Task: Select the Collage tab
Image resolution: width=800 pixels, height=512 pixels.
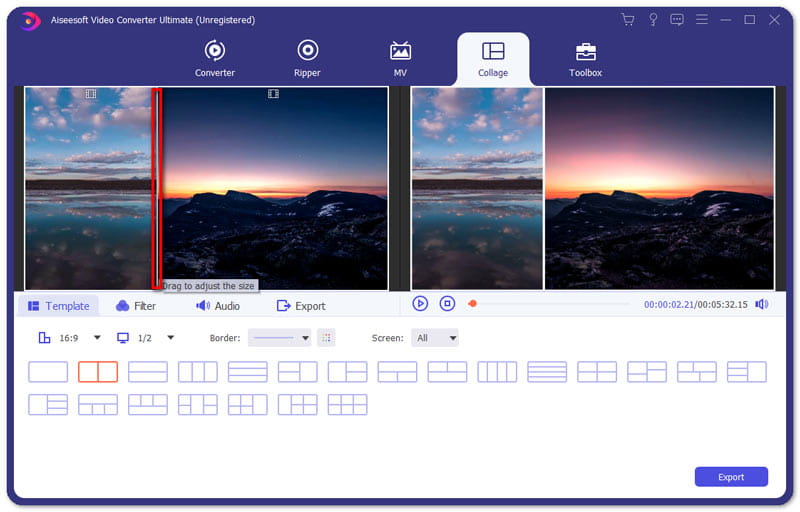Action: [x=493, y=60]
